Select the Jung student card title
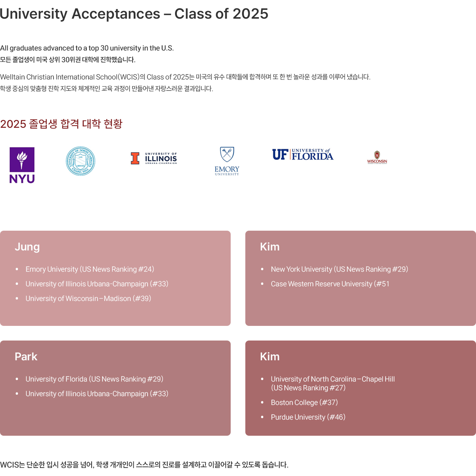The width and height of the screenshot is (476, 476). pyautogui.click(x=27, y=247)
